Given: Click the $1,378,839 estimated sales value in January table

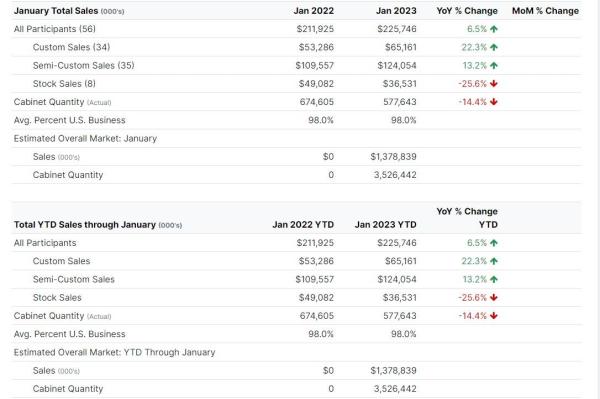Looking at the screenshot, I should click(393, 156).
